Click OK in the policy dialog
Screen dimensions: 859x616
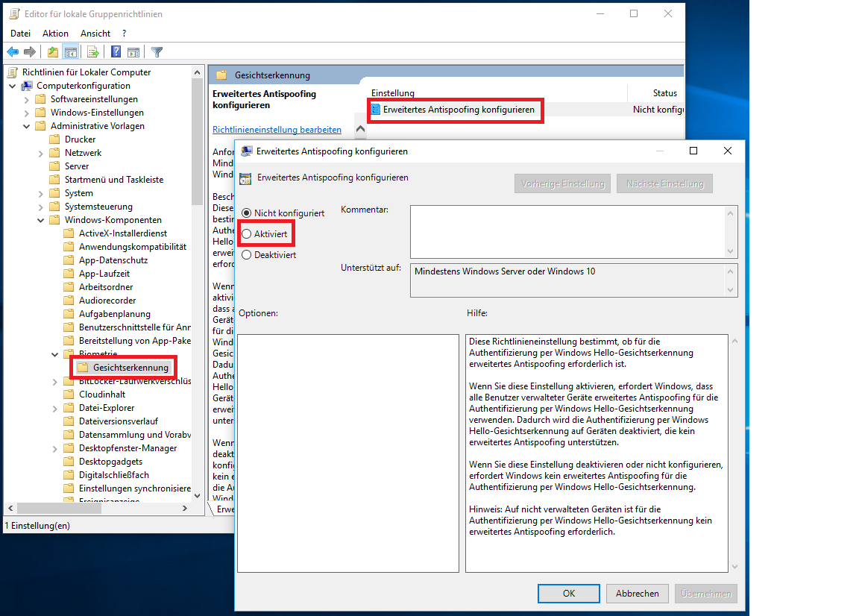point(569,594)
